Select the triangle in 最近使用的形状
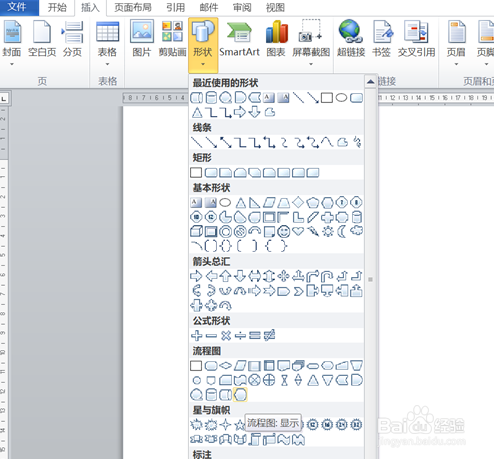 coord(197,113)
